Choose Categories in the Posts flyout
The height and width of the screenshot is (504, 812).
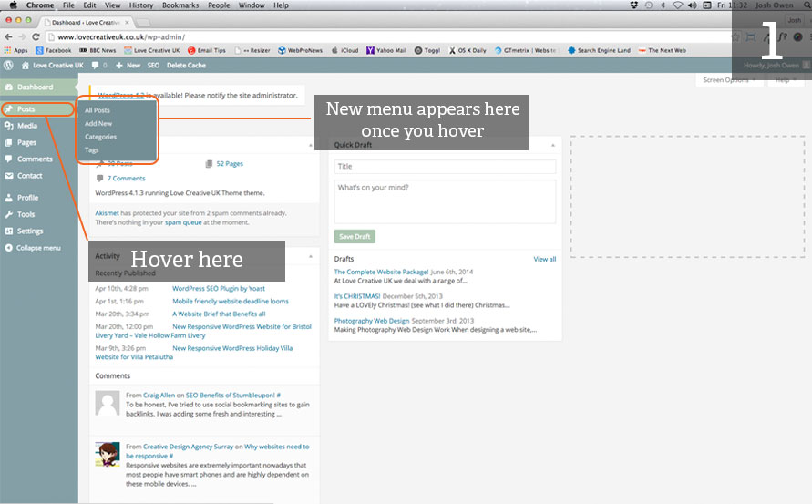point(100,137)
